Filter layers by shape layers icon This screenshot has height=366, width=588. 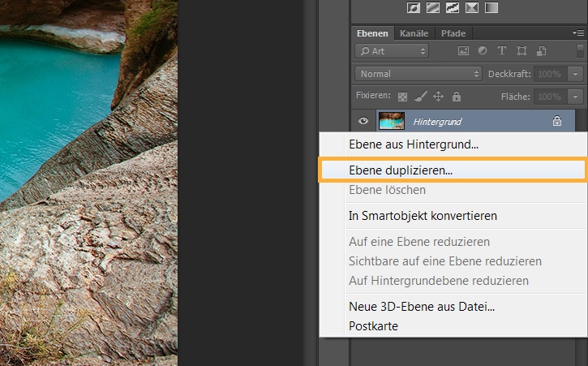(x=521, y=51)
